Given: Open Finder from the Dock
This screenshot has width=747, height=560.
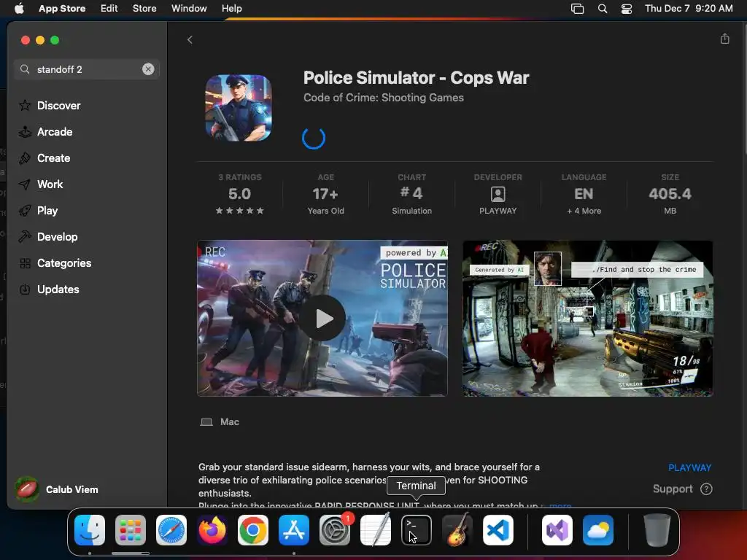Looking at the screenshot, I should 90,530.
